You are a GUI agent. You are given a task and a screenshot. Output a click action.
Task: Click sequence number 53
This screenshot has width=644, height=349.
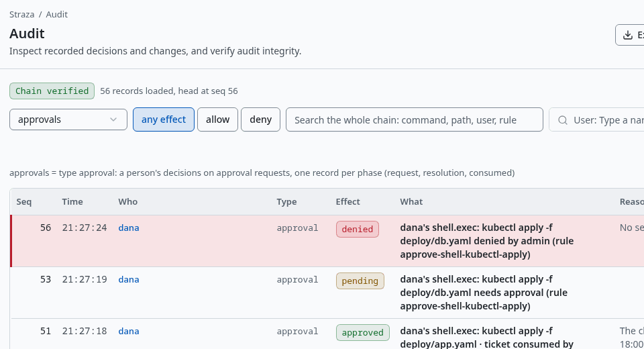tap(46, 279)
